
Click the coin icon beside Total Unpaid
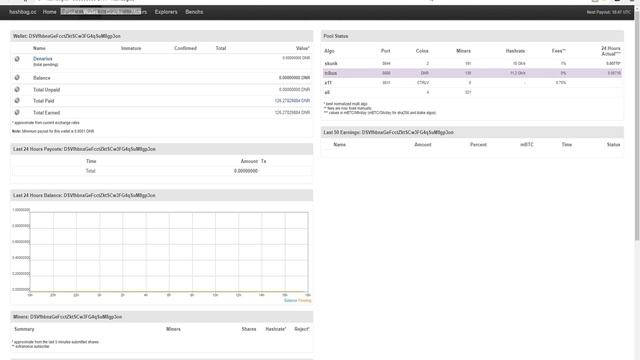pyautogui.click(x=17, y=89)
